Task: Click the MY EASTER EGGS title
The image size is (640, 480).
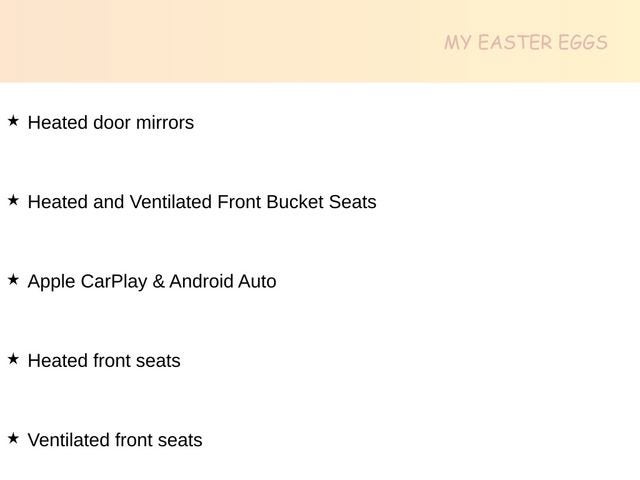Action: pyautogui.click(x=526, y=42)
